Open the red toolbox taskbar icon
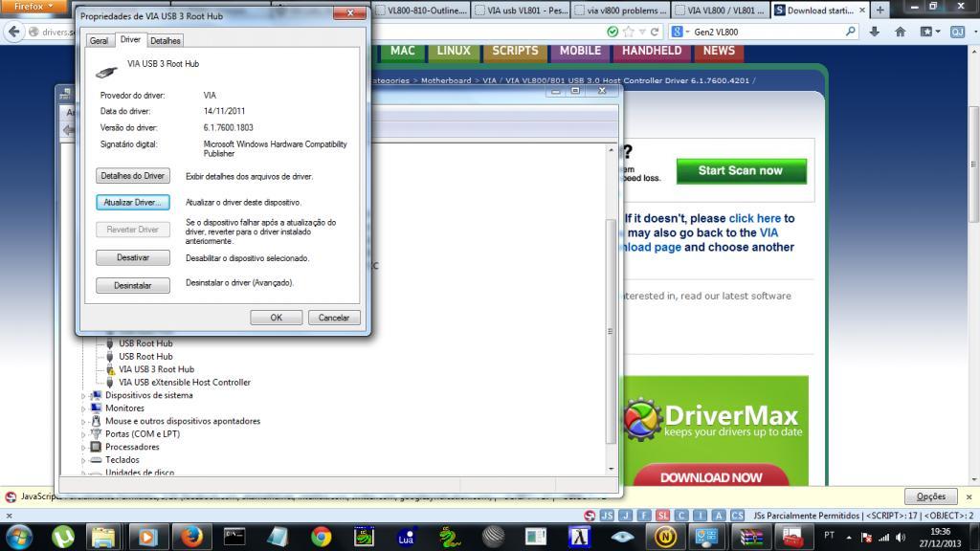Viewport: 980px width, 551px height. tap(792, 538)
